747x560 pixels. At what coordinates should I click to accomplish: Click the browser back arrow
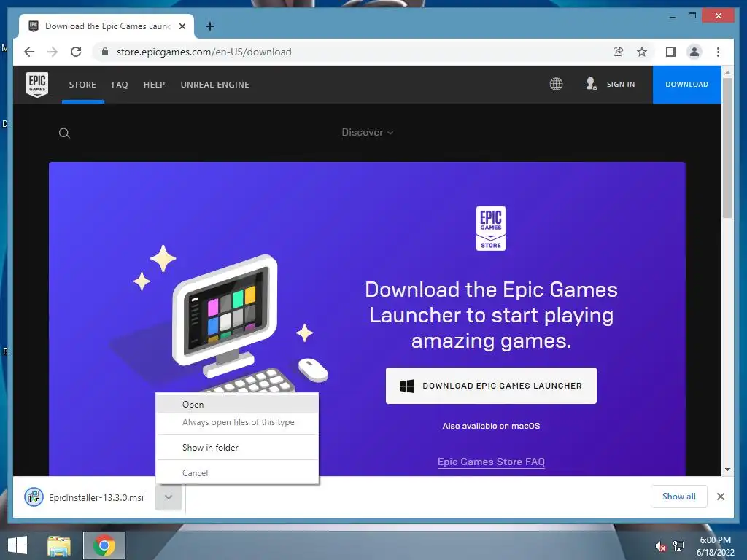(29, 52)
